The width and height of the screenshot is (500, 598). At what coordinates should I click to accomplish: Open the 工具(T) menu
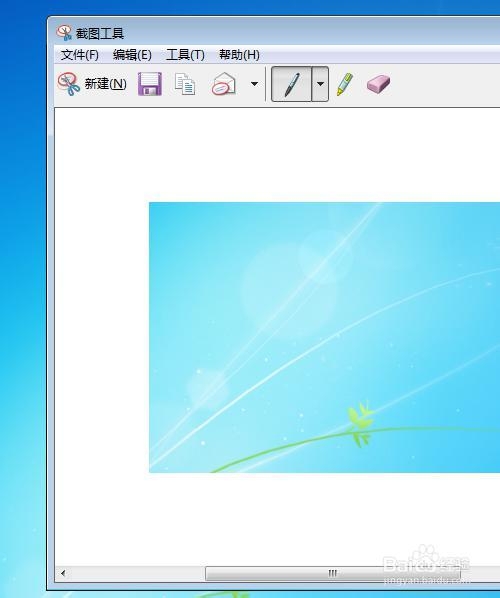tap(185, 55)
